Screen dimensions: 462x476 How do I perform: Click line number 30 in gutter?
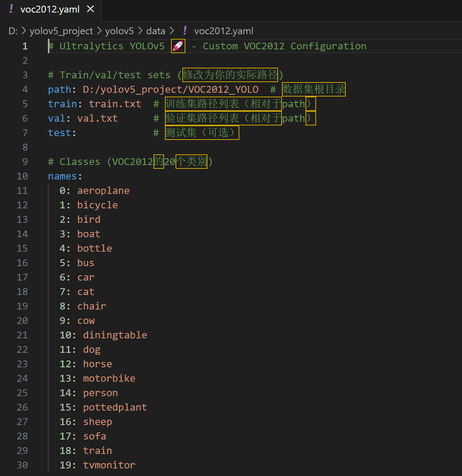[x=22, y=465]
